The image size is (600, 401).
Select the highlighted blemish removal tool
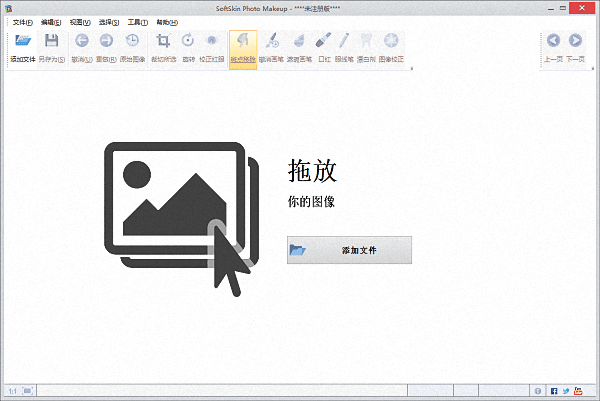point(242,42)
